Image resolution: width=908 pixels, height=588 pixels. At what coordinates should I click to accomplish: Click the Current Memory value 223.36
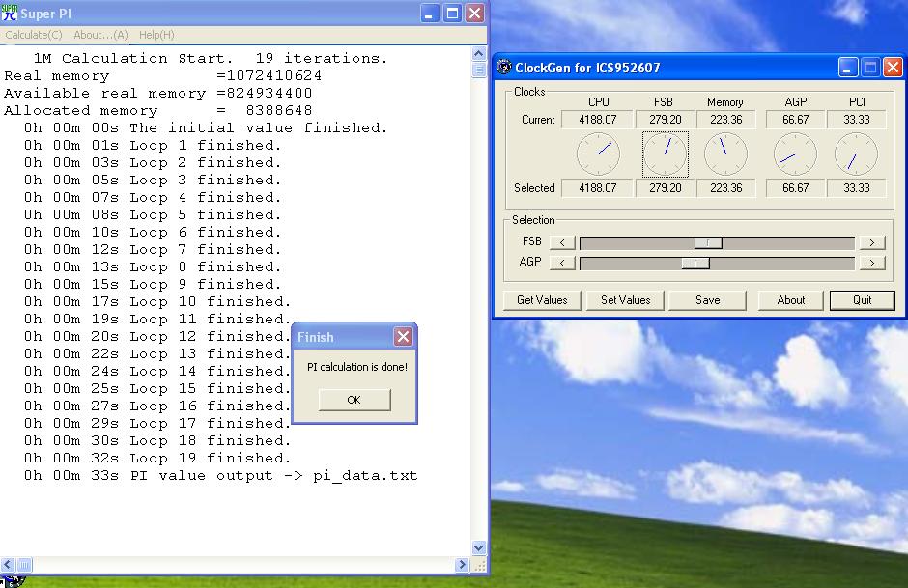(725, 120)
